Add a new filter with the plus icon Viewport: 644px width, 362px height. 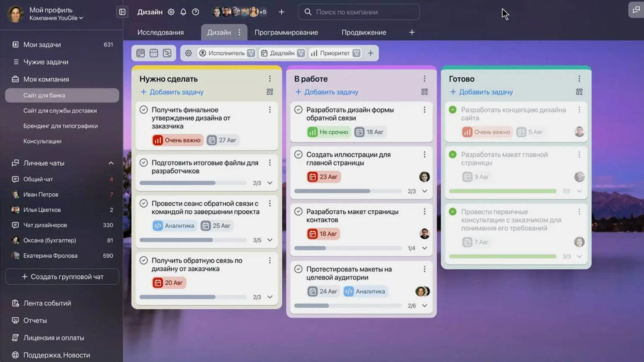371,53
